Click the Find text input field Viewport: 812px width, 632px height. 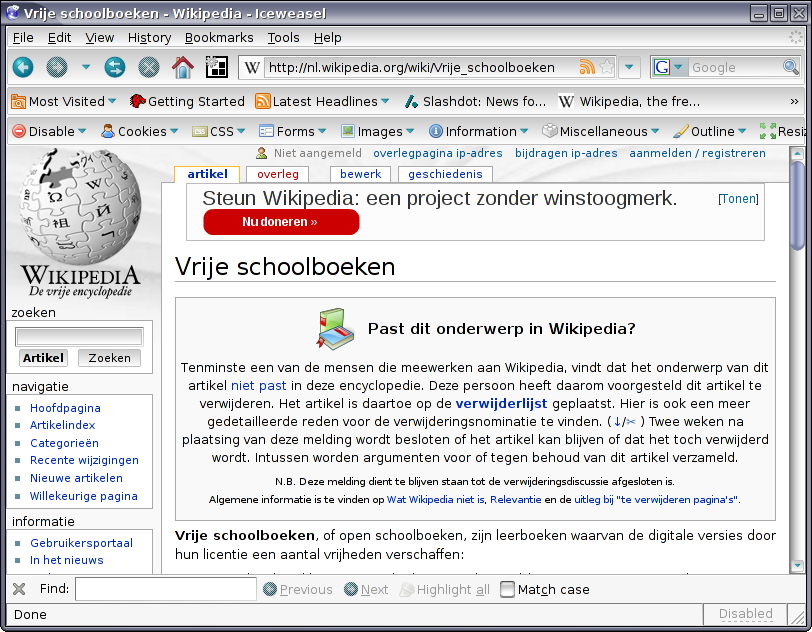point(165,589)
